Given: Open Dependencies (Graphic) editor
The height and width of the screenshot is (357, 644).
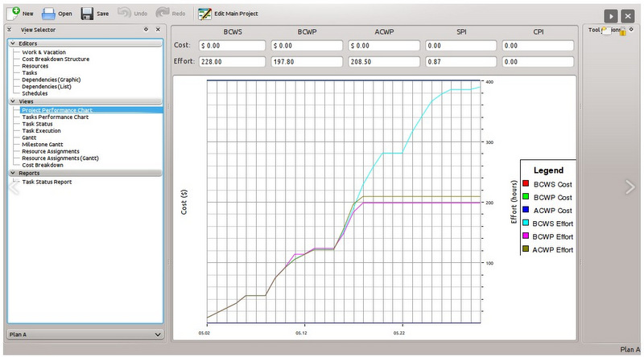Looking at the screenshot, I should coord(52,80).
